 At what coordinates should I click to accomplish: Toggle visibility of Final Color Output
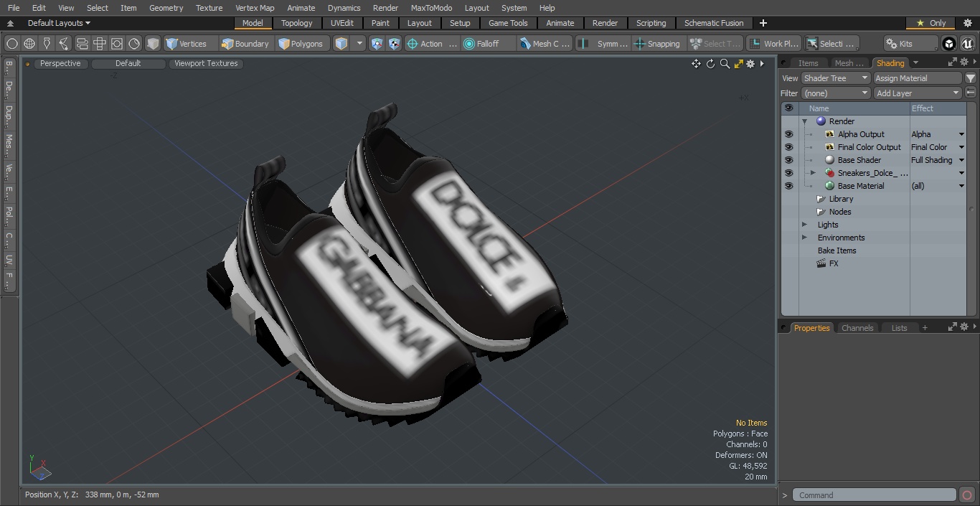[788, 147]
